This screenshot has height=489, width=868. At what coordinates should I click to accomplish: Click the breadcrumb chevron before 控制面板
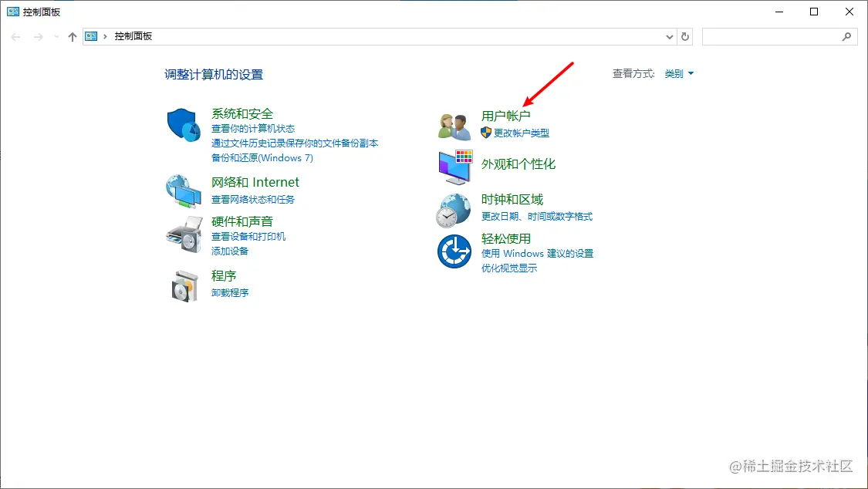click(x=105, y=36)
